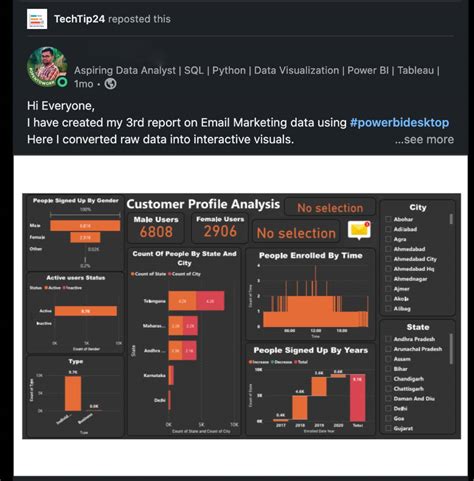Viewport: 474px width, 481px height.
Task: Click the globe public visibility icon
Action: [110, 84]
